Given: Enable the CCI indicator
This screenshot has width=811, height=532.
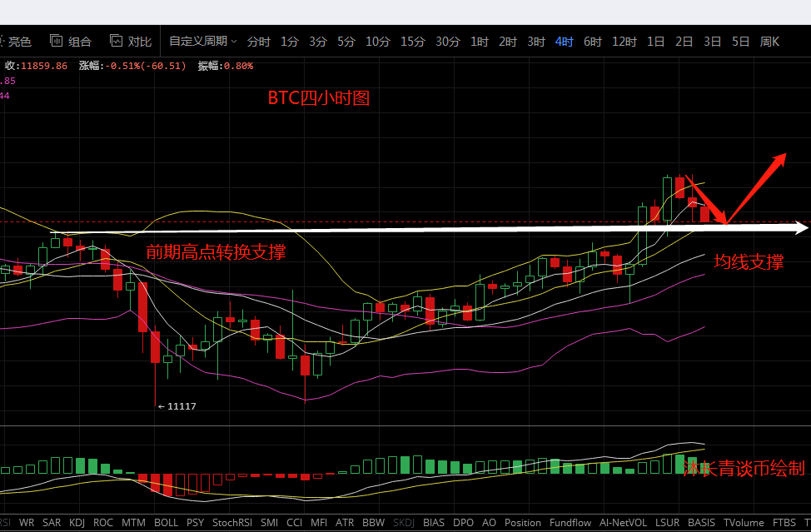Looking at the screenshot, I should pos(294,523).
